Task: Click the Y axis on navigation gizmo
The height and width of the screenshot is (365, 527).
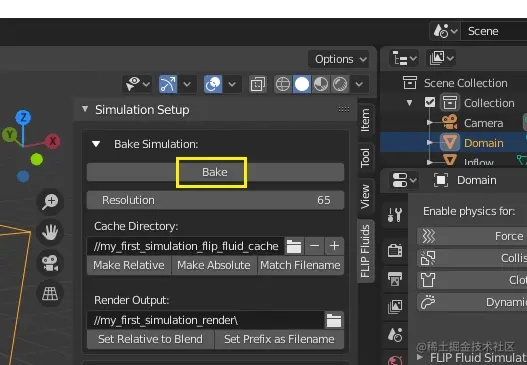Action: pos(9,135)
